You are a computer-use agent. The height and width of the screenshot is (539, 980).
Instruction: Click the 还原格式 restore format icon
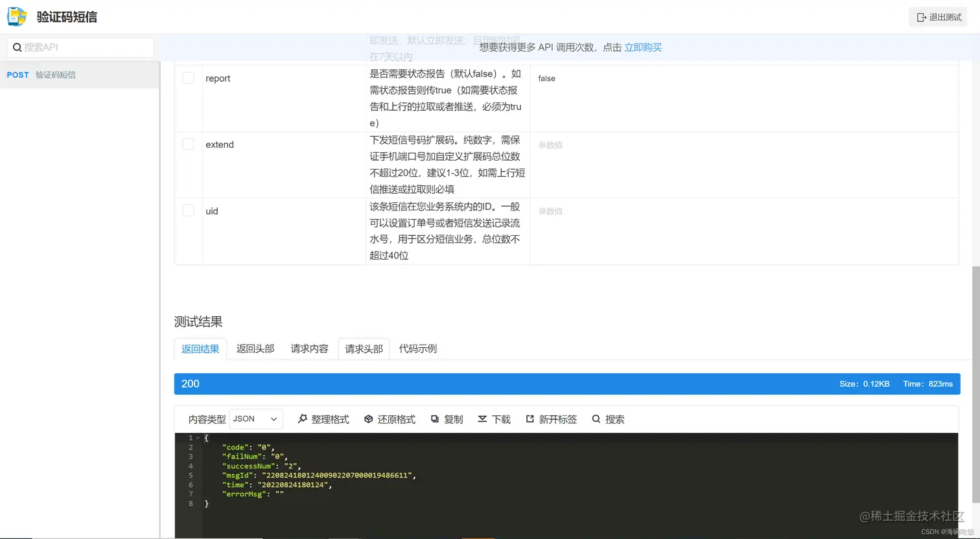(368, 419)
